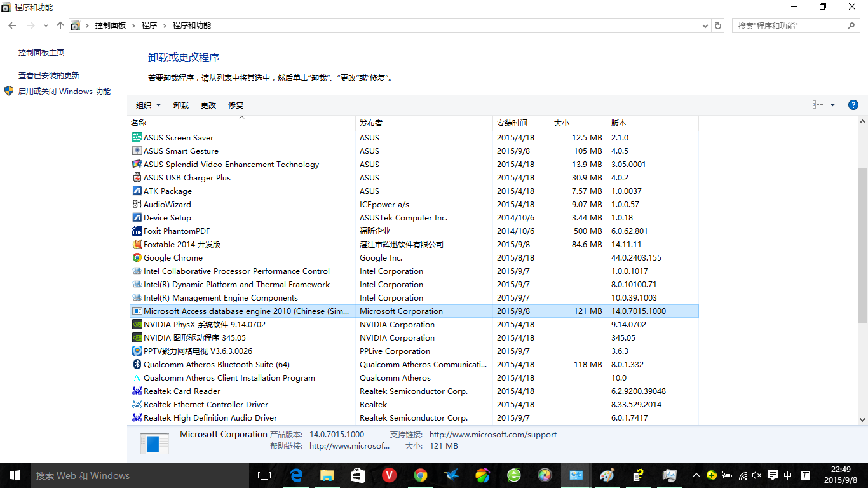Sort by the 大小 column header

(578, 123)
